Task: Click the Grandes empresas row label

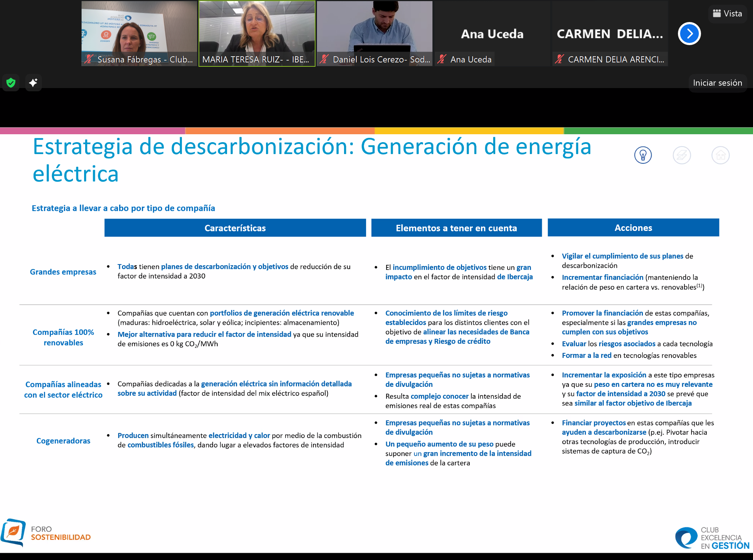Action: (x=63, y=272)
